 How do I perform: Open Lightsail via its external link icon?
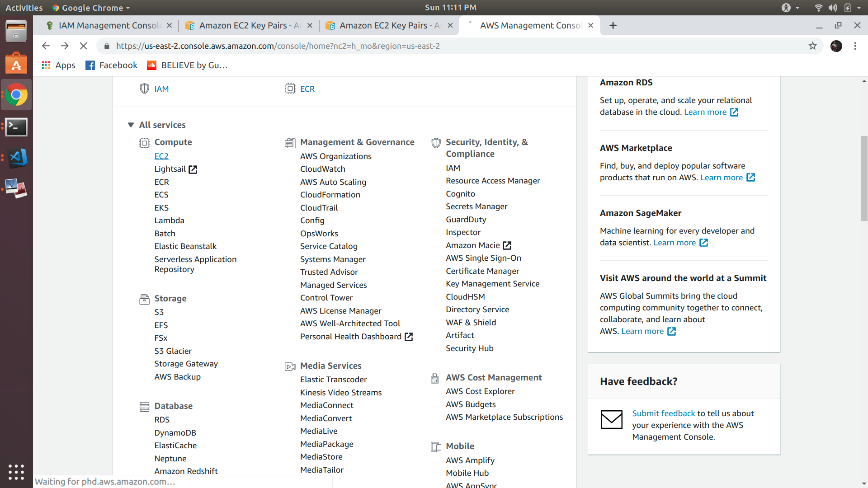coord(193,169)
